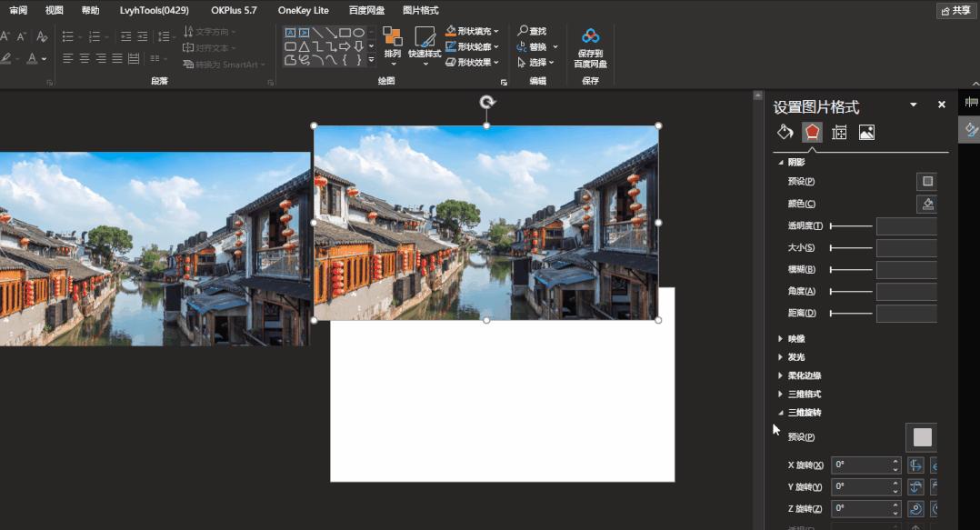Switch to the Picture icon tab
This screenshot has height=530, width=980.
click(866, 133)
